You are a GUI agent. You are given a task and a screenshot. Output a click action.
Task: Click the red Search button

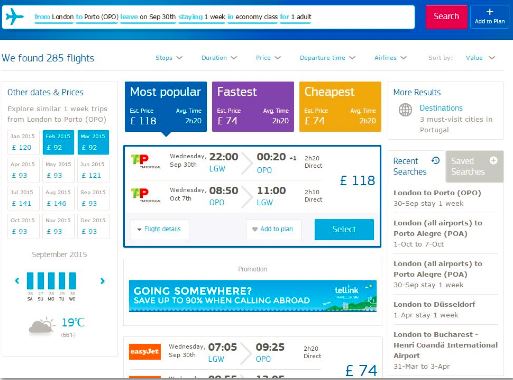(446, 16)
